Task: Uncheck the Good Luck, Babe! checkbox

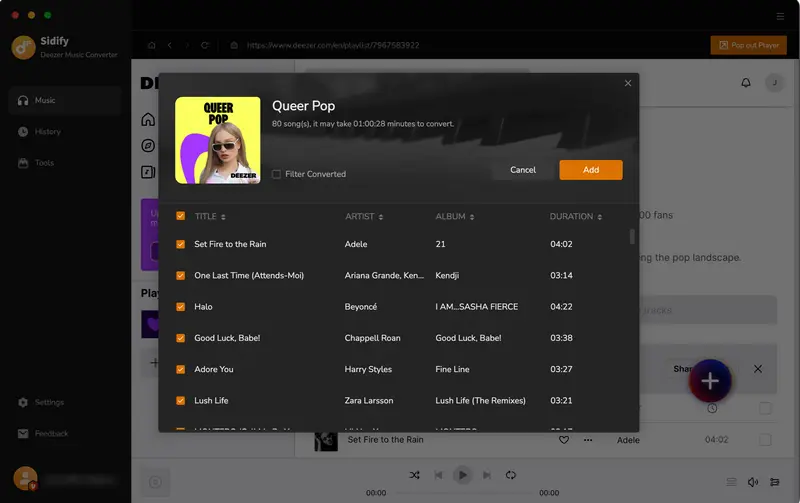Action: [x=181, y=338]
